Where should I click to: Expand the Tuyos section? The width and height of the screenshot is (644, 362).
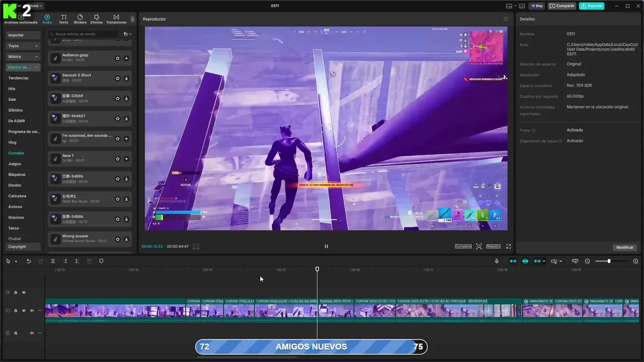23,46
